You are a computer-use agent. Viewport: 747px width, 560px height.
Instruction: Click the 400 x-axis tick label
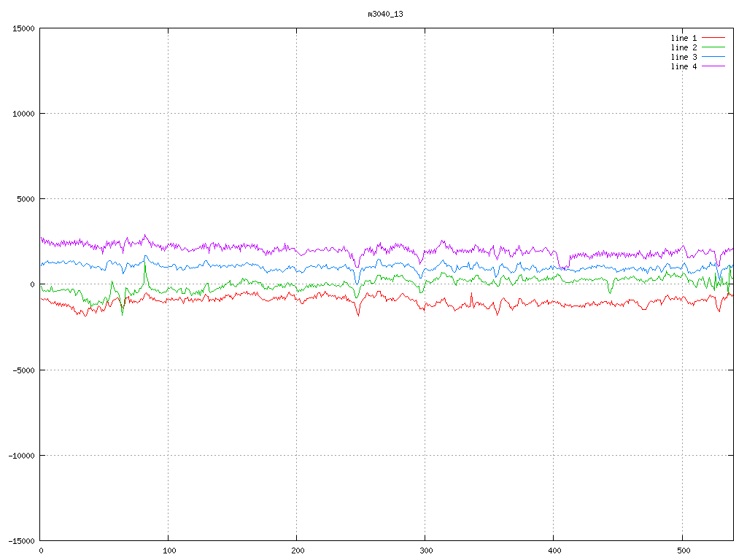tap(554, 551)
